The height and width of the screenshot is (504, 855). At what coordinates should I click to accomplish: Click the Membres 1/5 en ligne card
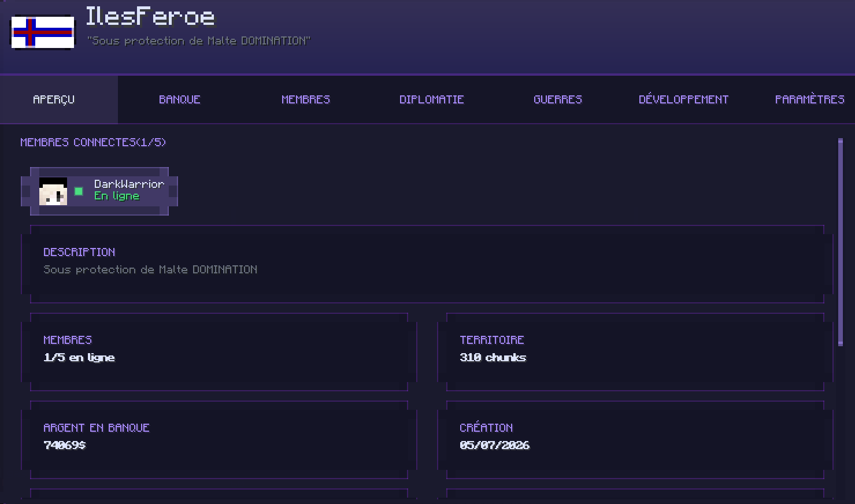point(219,352)
